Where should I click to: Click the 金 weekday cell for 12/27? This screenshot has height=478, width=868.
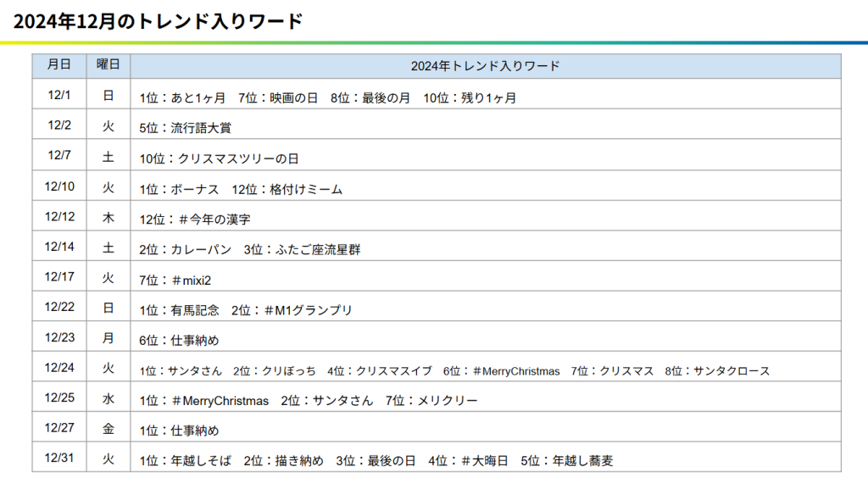tap(108, 429)
